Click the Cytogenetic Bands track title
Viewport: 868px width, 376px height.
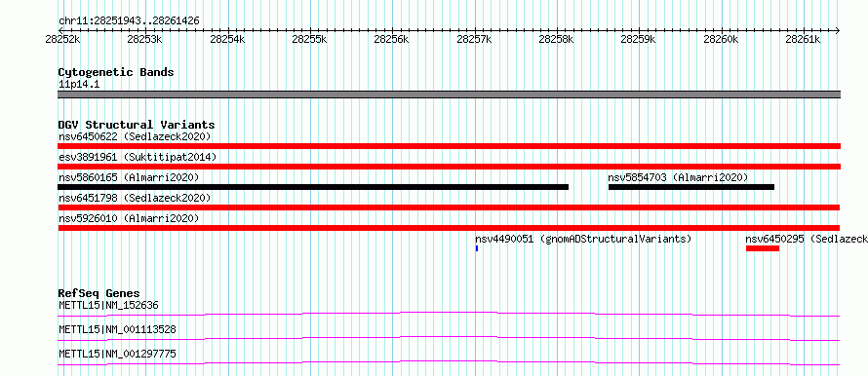tap(116, 72)
